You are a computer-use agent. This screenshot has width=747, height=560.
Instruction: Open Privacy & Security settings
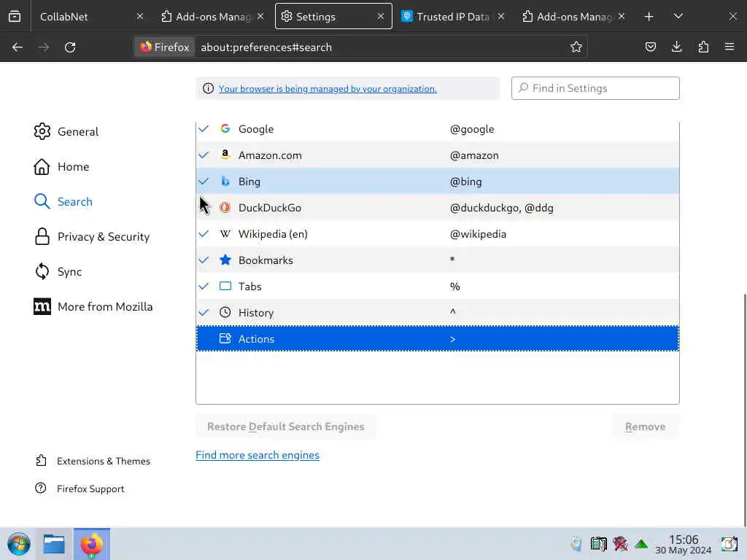(x=92, y=237)
